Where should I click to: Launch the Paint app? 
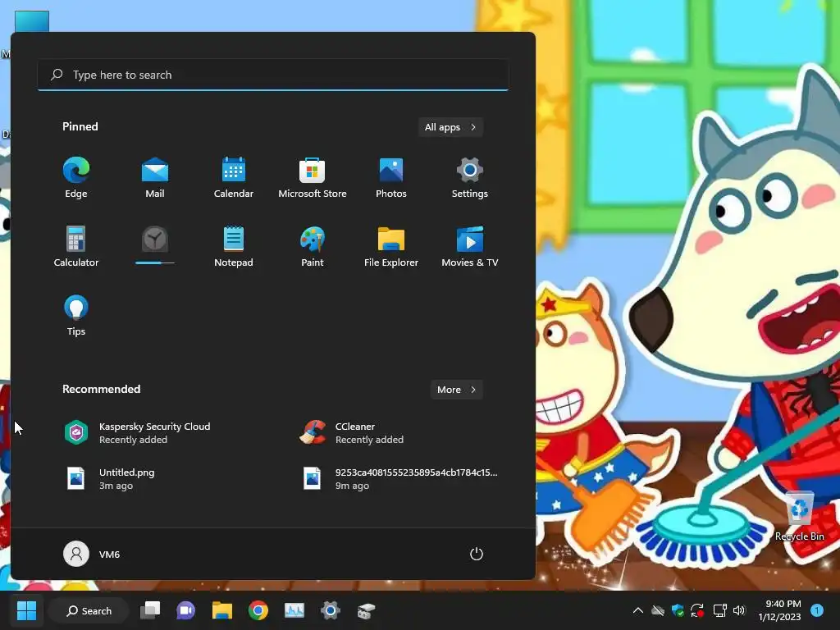pos(313,246)
